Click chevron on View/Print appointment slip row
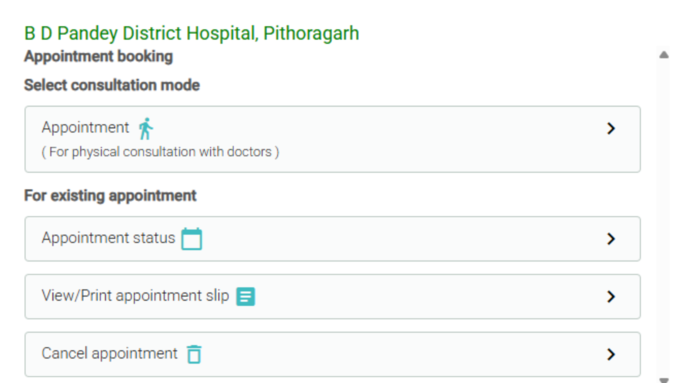This screenshot has width=680, height=383. pos(611,296)
